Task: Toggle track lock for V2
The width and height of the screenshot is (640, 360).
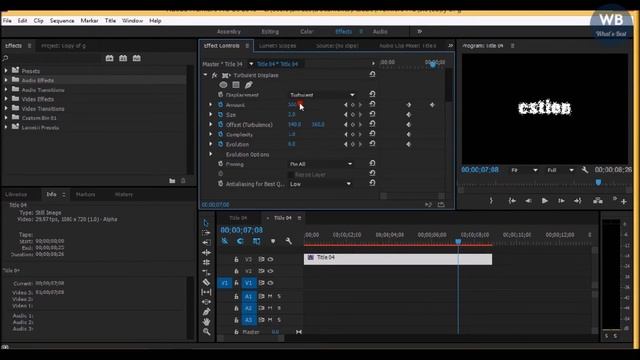Action: (236, 271)
